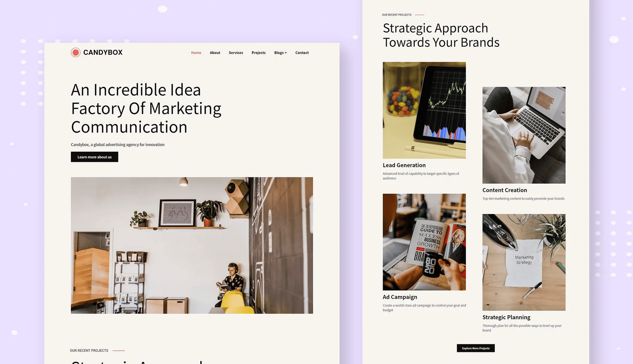633x364 pixels.
Task: Toggle the hero office interior image
Action: [192, 245]
